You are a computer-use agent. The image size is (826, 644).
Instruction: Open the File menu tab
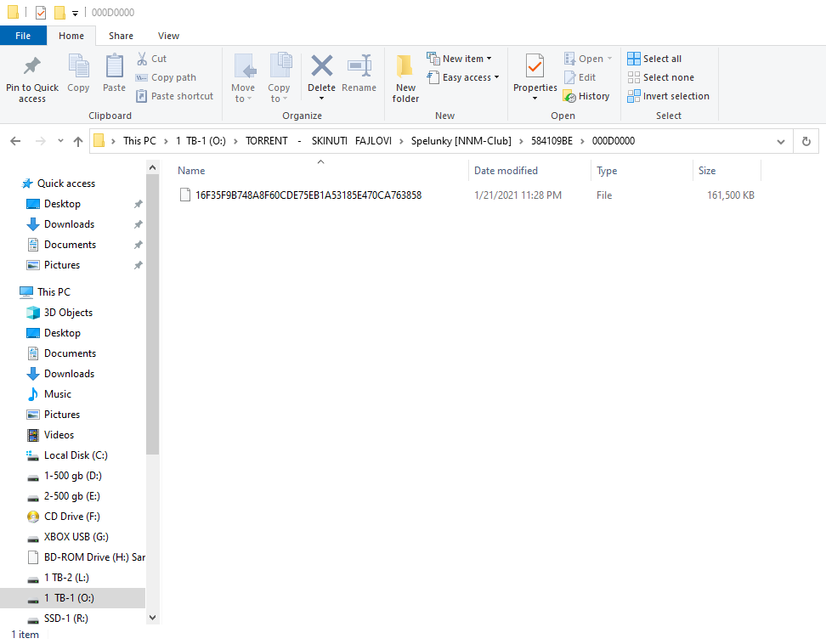coord(23,36)
